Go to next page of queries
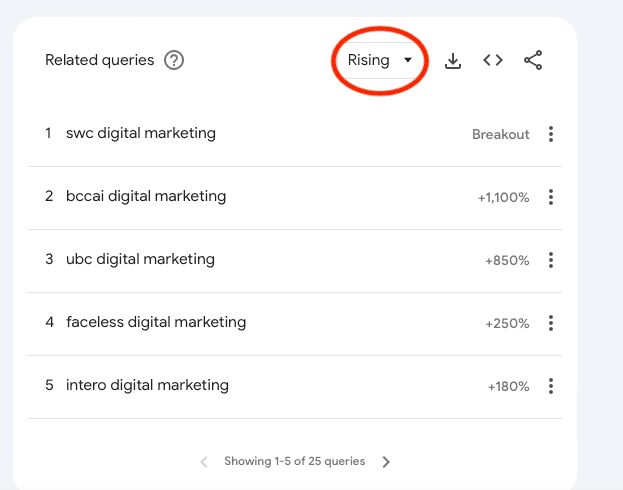 click(x=387, y=462)
